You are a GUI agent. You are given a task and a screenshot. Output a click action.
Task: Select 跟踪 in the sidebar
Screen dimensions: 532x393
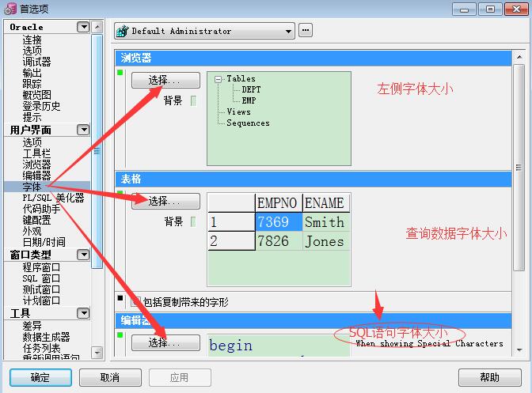pos(32,84)
